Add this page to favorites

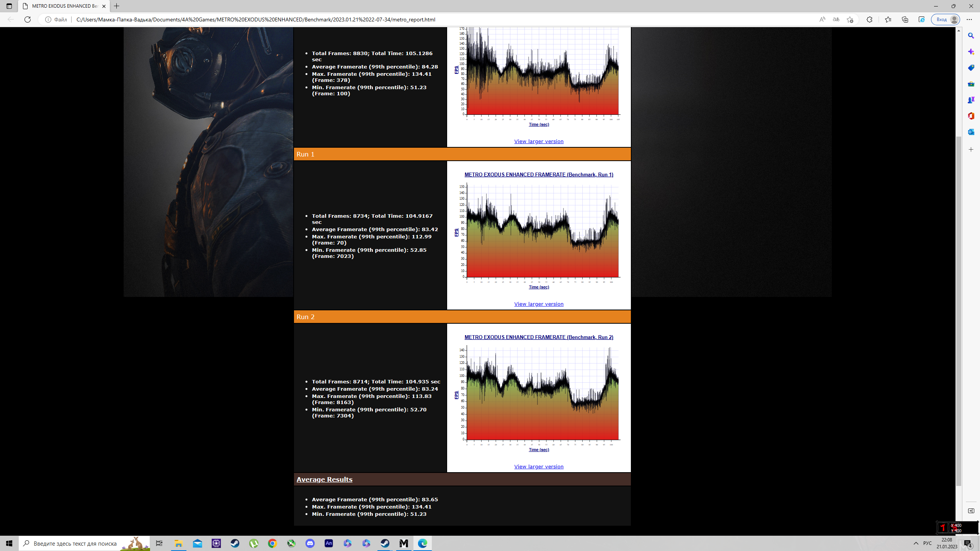tap(850, 20)
